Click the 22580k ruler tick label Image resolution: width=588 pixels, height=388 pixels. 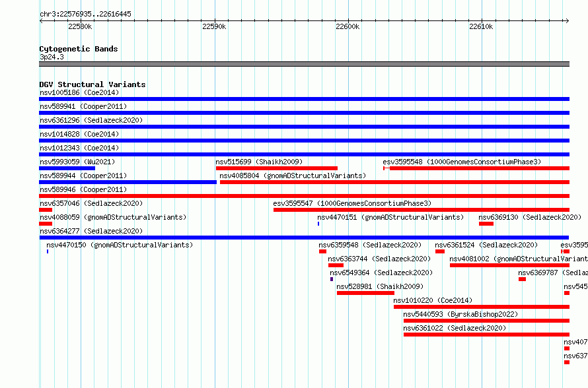(80, 26)
